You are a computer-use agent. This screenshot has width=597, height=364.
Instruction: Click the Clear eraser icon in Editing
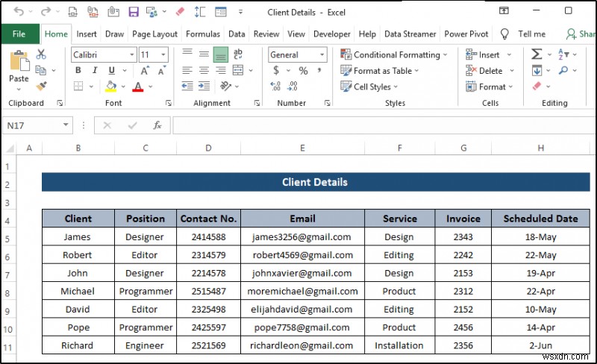537,87
